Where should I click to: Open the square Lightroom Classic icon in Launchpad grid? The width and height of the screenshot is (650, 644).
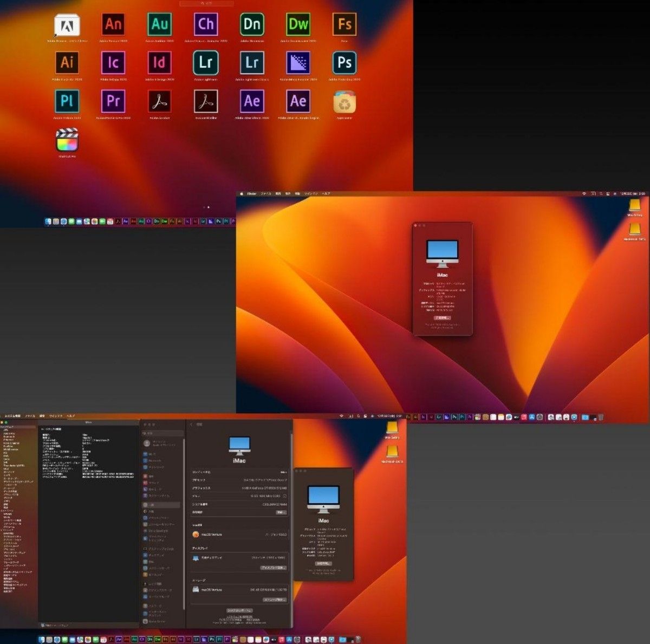(x=252, y=62)
